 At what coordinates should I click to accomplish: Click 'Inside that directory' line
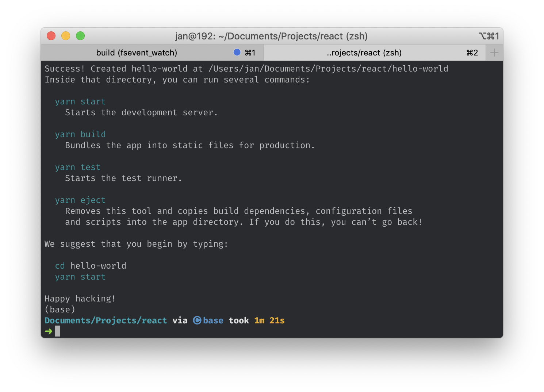pyautogui.click(x=177, y=80)
